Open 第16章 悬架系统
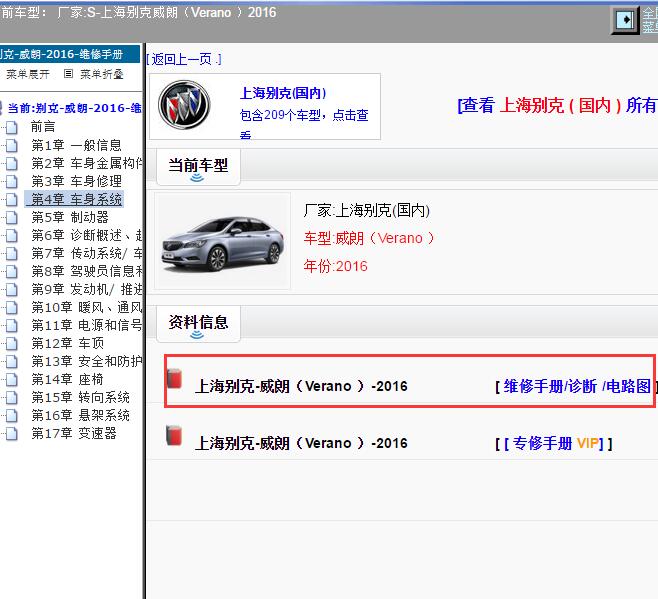The image size is (658, 599). (x=80, y=415)
